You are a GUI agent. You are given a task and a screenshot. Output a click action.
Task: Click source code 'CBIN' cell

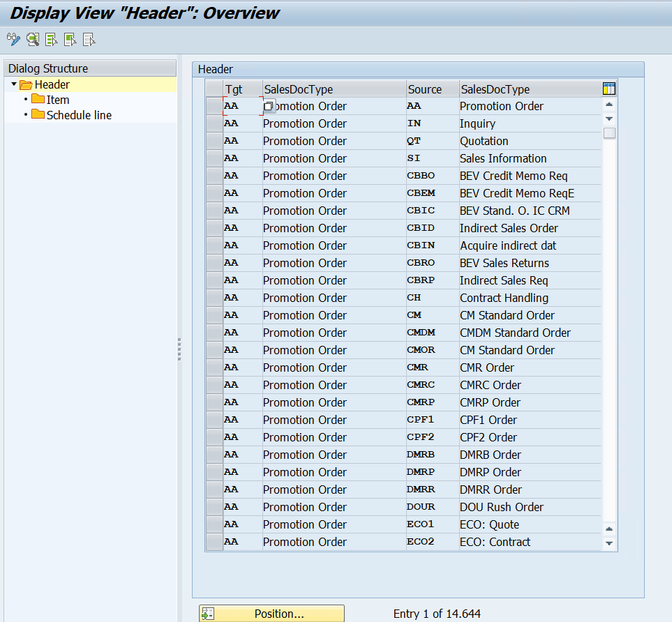pyautogui.click(x=432, y=245)
